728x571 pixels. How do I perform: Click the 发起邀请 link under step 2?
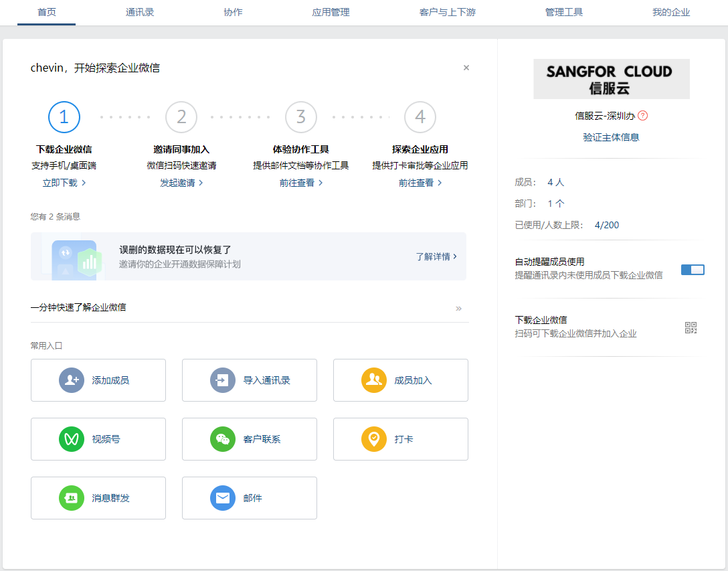point(181,183)
